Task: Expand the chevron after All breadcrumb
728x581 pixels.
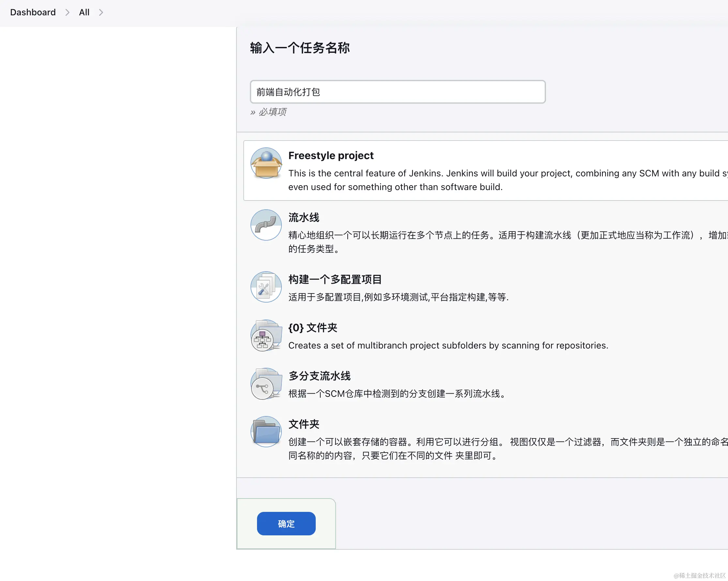Action: (x=101, y=12)
